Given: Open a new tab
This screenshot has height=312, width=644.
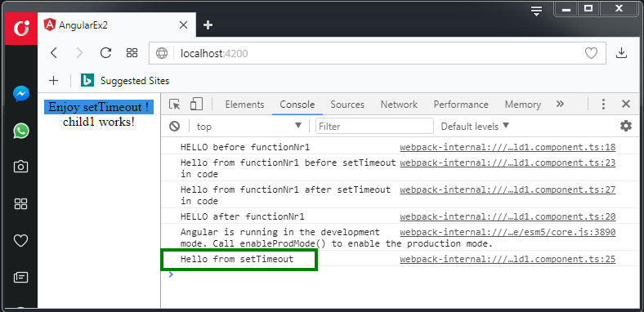Looking at the screenshot, I should tap(208, 25).
